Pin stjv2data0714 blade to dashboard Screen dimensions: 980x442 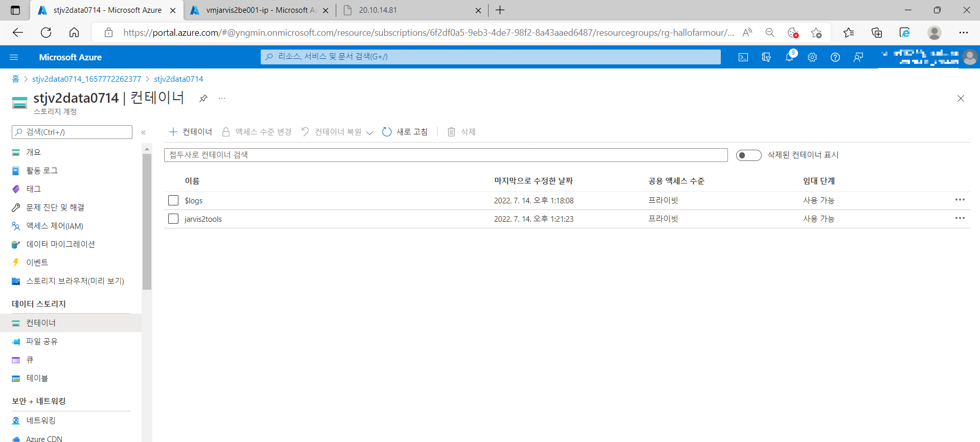203,98
